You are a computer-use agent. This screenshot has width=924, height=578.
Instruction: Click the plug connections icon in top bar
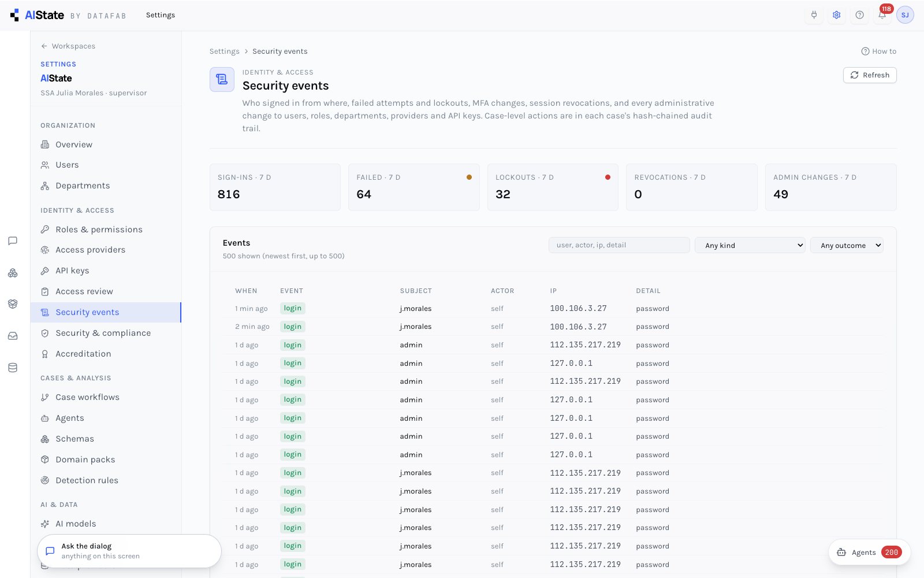click(x=814, y=15)
